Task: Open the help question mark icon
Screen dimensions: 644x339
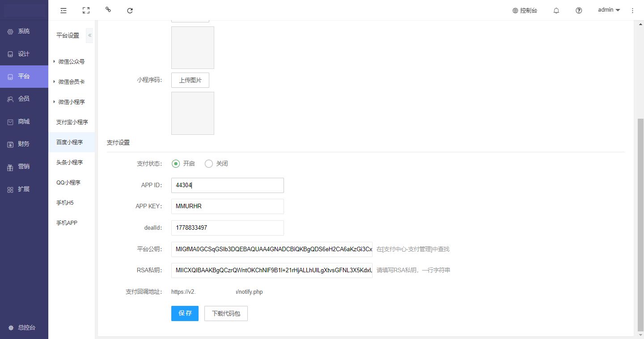Action: point(579,10)
